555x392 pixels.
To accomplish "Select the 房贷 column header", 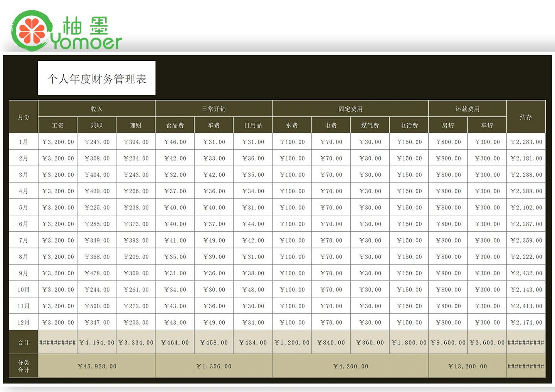I will coord(448,126).
